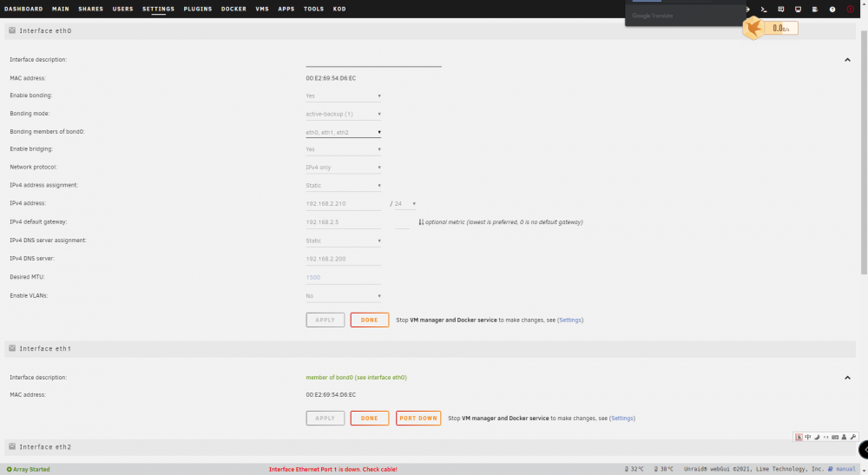Screen dimensions: 868x475
Task: Open the Tools menu
Action: pyautogui.click(x=313, y=9)
